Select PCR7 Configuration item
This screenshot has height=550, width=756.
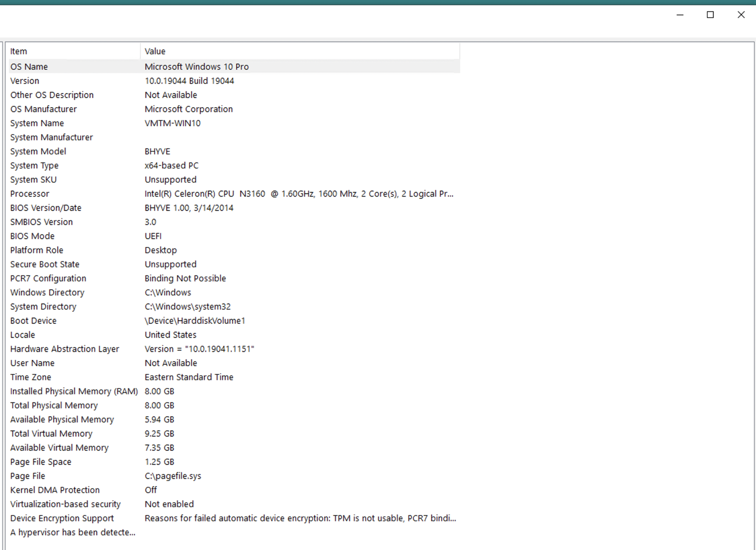pos(48,279)
